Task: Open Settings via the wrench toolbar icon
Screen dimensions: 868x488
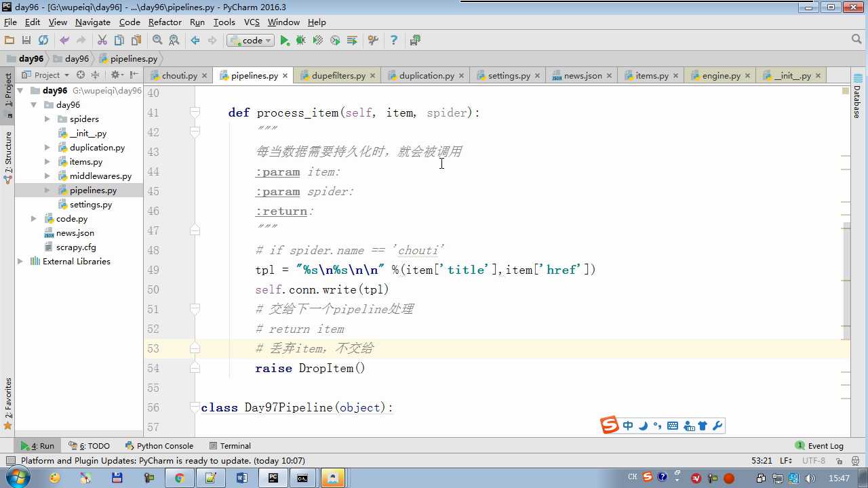Action: [373, 41]
